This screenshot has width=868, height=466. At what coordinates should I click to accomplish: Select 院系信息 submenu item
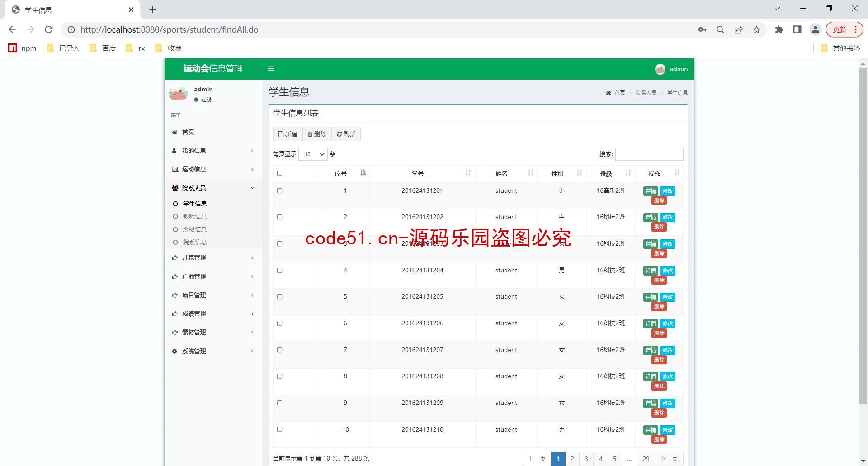195,242
